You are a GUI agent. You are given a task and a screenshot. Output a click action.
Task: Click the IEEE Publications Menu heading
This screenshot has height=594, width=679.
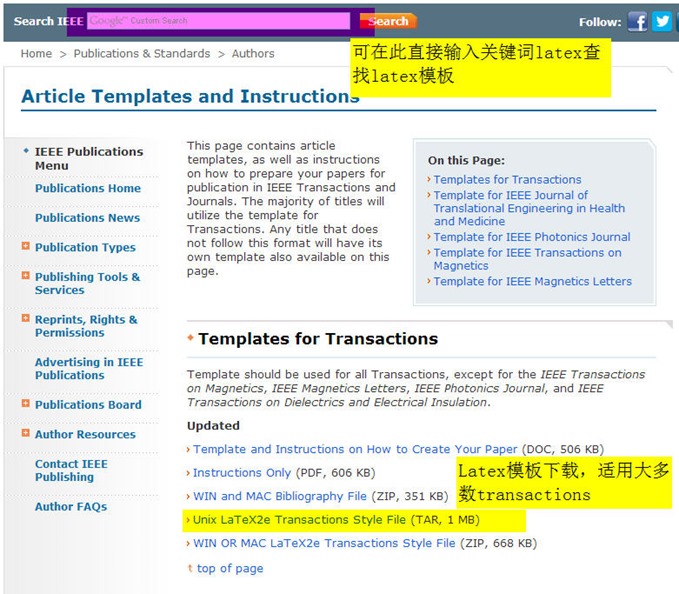89,158
